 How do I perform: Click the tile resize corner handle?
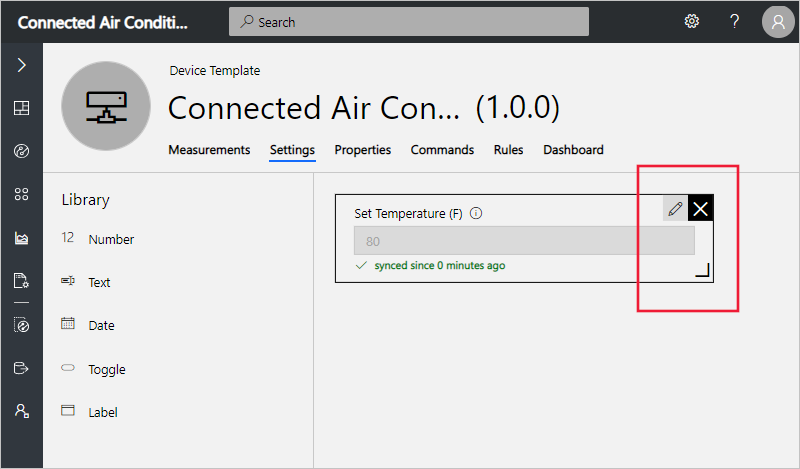point(703,270)
